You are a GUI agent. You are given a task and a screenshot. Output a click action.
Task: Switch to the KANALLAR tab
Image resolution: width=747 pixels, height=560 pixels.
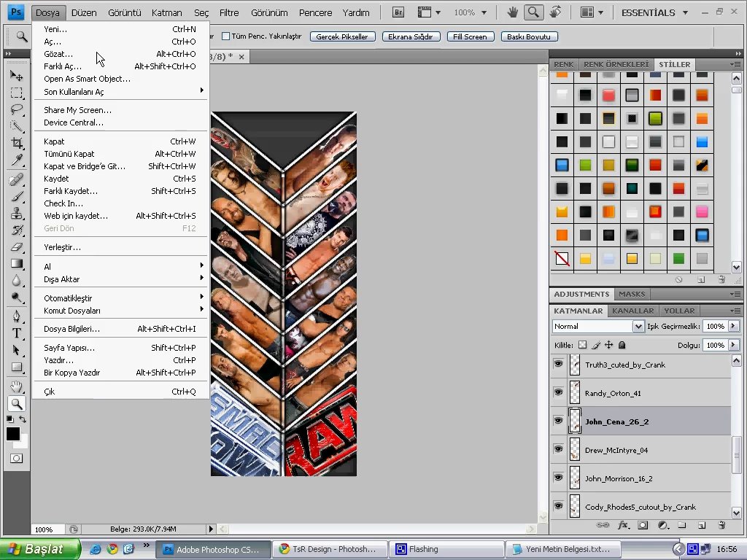(x=632, y=311)
